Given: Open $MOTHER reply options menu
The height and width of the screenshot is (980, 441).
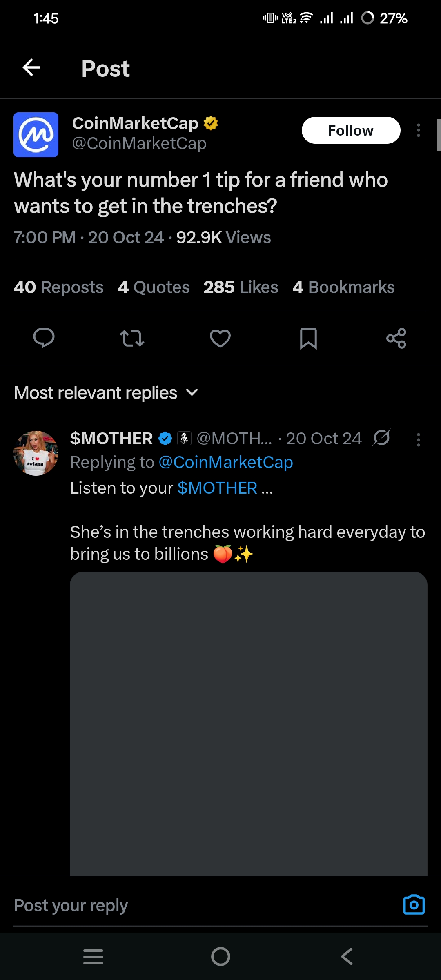Looking at the screenshot, I should [x=418, y=440].
